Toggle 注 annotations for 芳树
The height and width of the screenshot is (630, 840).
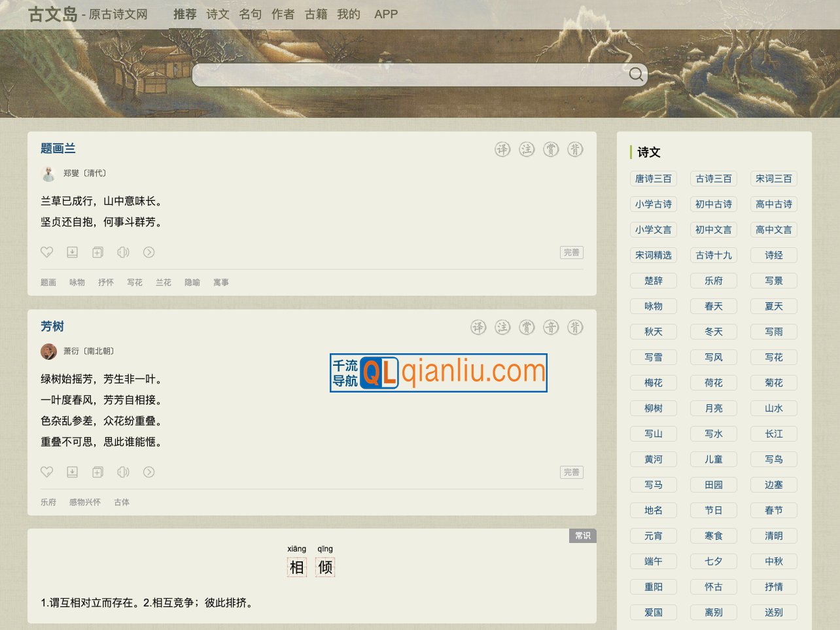tap(502, 328)
